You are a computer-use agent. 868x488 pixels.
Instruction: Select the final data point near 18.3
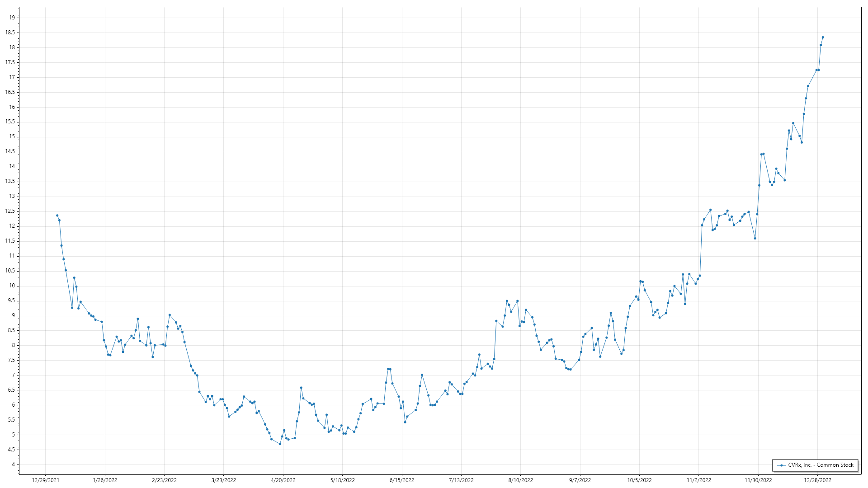[823, 37]
